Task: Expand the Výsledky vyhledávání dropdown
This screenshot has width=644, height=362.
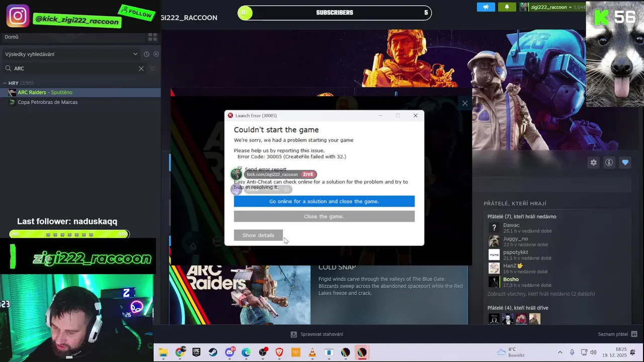Action: [x=135, y=54]
